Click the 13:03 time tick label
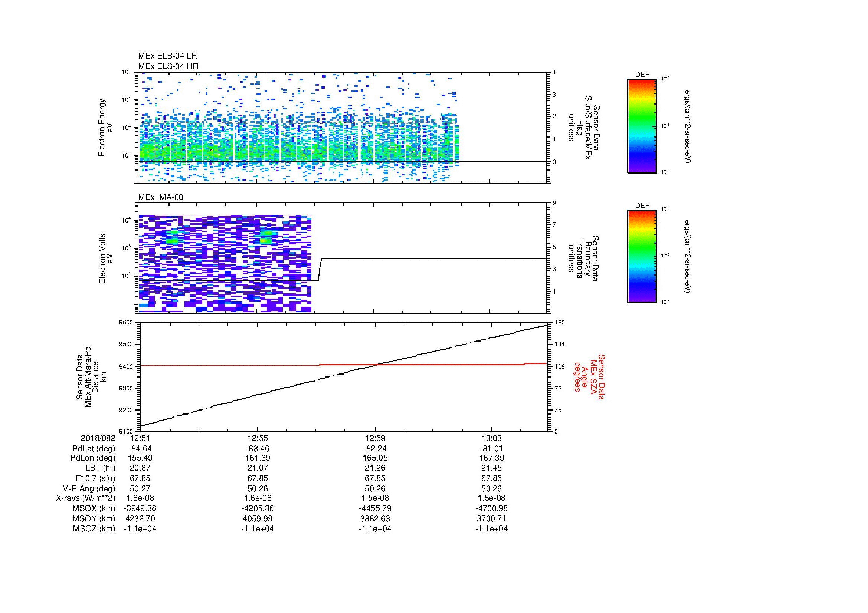This screenshot has height=613, width=868. click(x=491, y=438)
